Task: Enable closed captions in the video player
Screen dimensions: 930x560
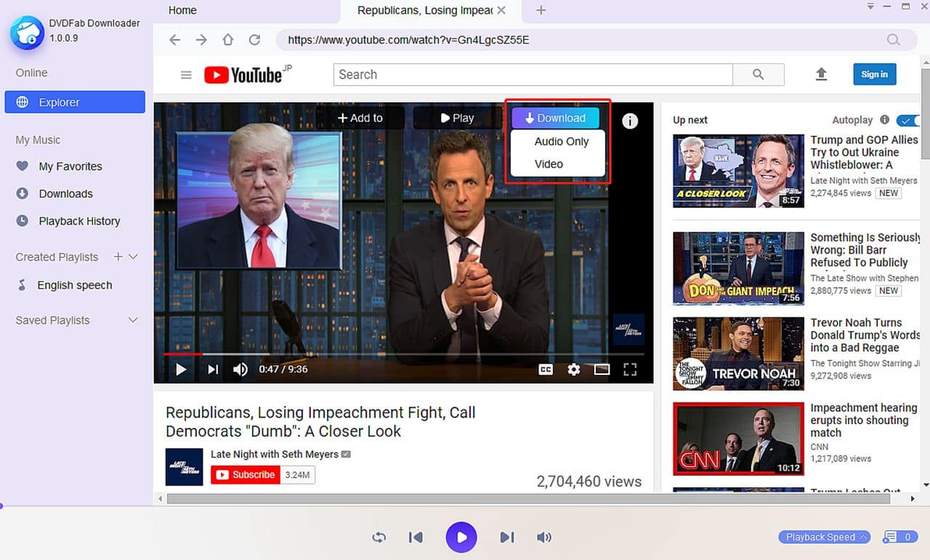Action: point(545,369)
